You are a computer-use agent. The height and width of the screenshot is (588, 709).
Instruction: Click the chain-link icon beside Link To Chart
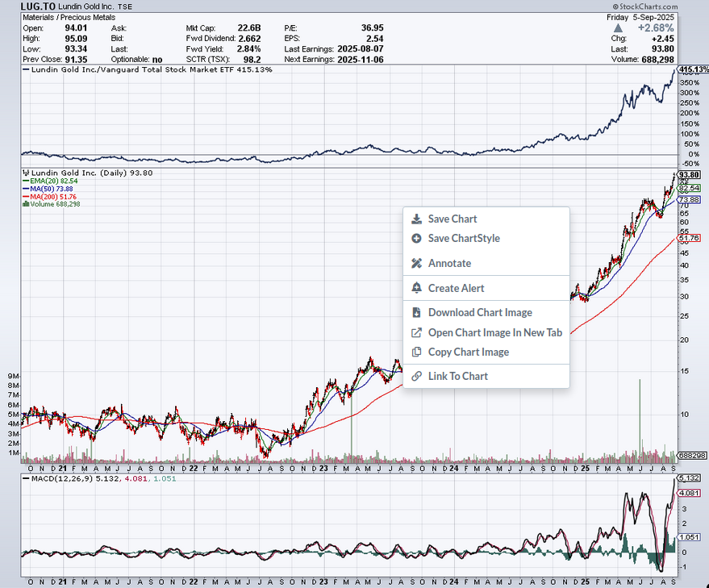pos(416,376)
